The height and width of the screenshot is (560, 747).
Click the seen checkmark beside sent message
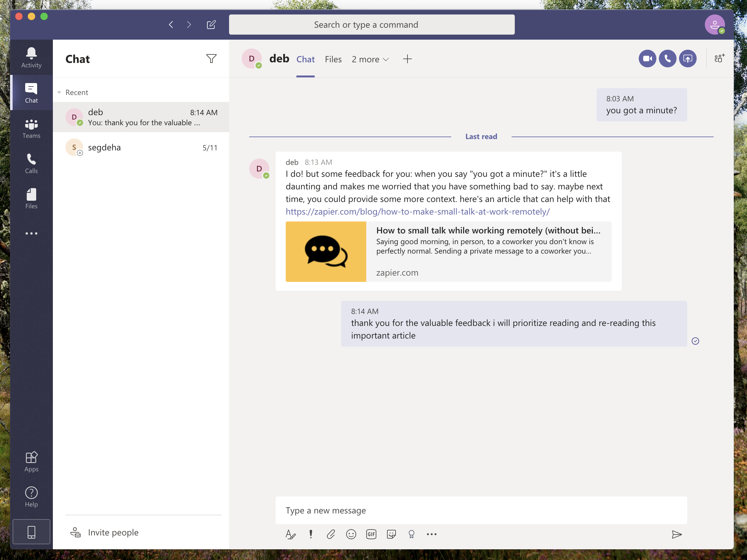click(695, 341)
